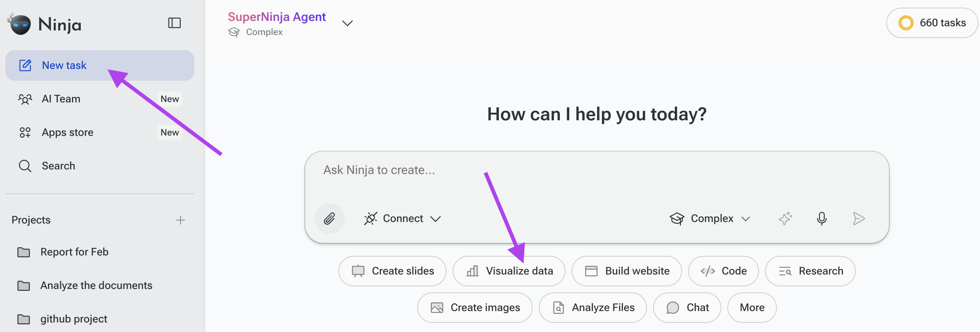Viewport: 980px width, 332px height.
Task: Click the paperclip attach file icon
Action: point(330,219)
